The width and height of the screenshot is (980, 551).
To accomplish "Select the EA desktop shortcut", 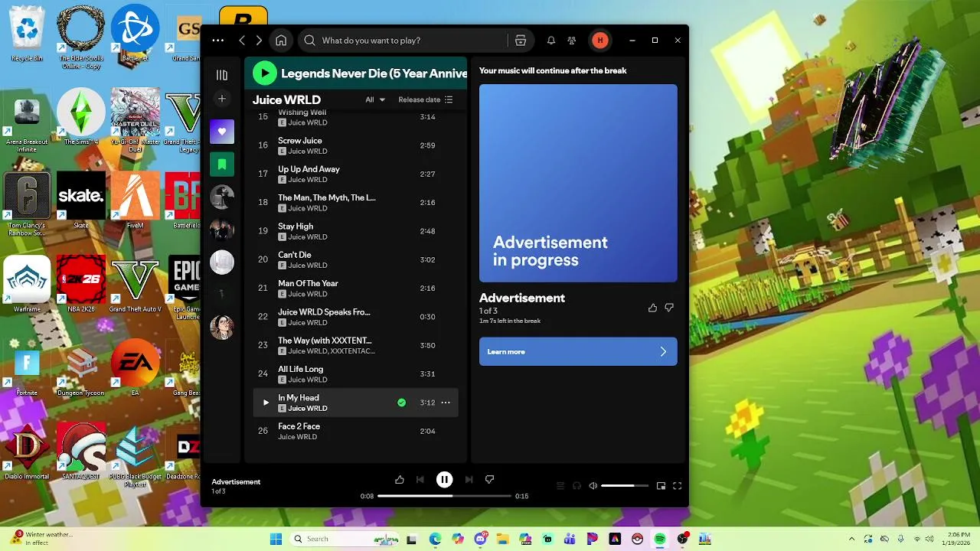I will pyautogui.click(x=135, y=368).
